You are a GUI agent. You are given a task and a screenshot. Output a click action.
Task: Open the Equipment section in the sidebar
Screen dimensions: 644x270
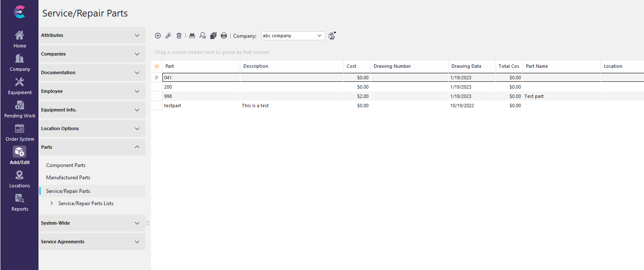click(19, 86)
